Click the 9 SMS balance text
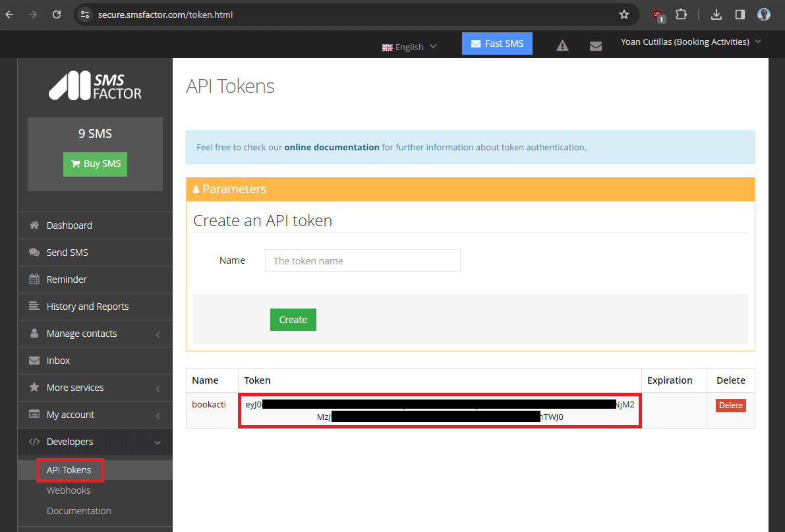The image size is (785, 532). (x=95, y=134)
